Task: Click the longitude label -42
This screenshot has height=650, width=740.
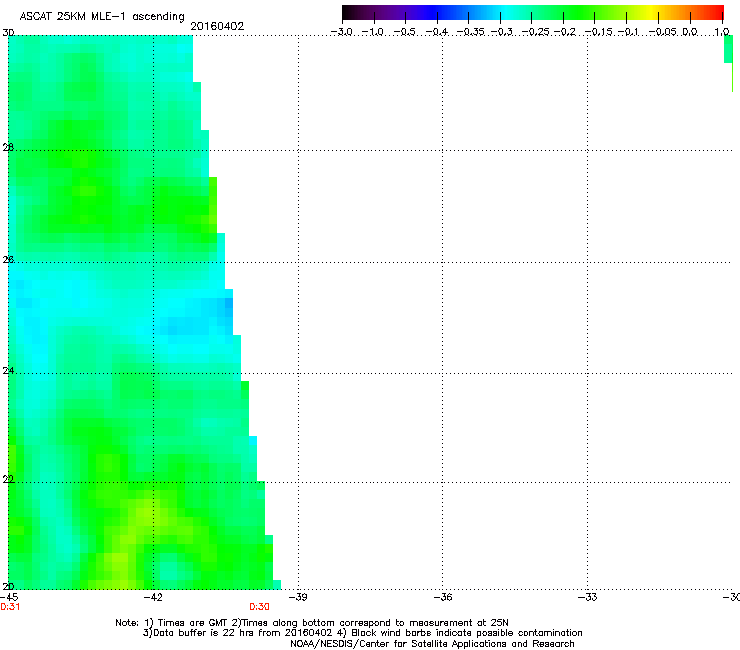Action: click(x=153, y=597)
